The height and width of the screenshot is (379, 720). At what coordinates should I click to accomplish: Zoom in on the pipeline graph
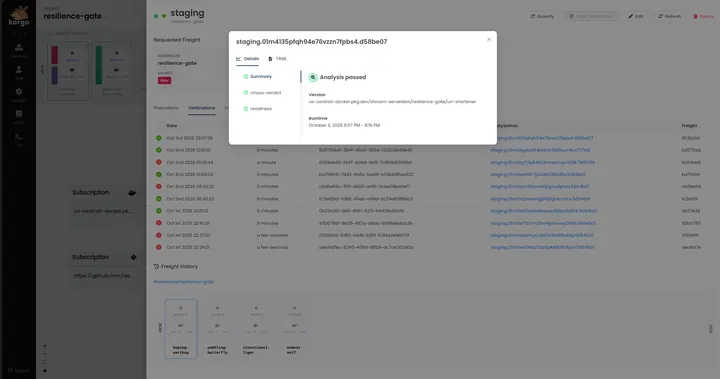(45, 346)
